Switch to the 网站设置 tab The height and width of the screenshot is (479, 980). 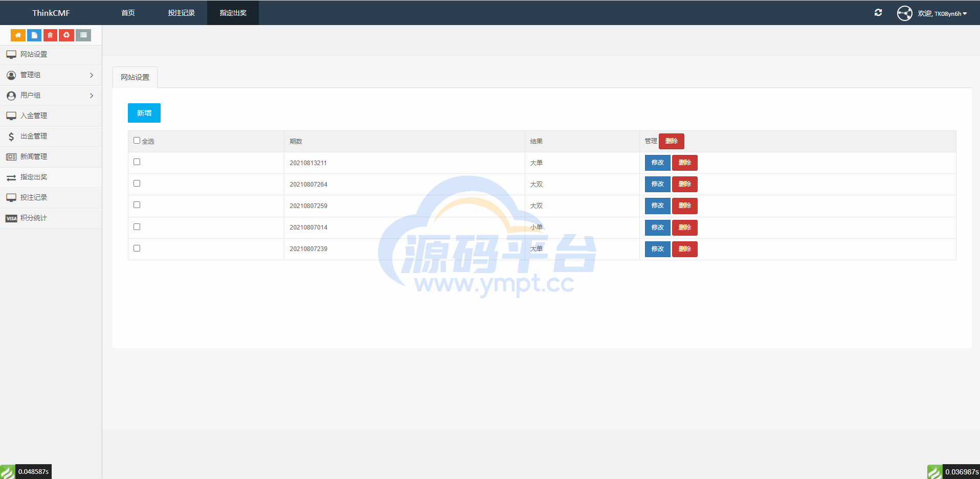coord(135,77)
